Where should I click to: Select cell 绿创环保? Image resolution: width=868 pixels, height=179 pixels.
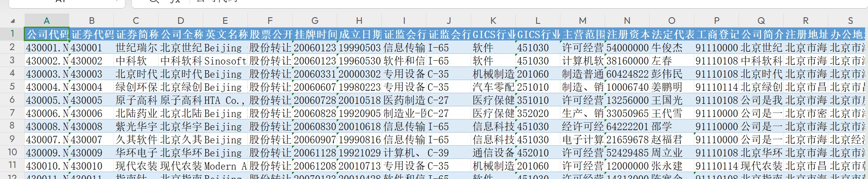tap(136, 87)
